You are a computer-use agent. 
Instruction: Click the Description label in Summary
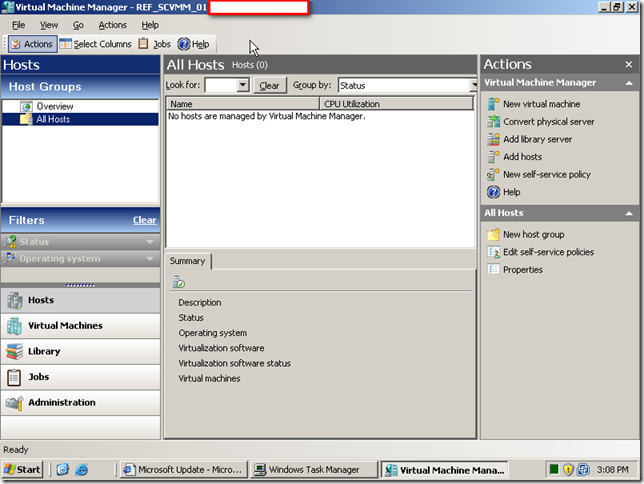pos(200,303)
